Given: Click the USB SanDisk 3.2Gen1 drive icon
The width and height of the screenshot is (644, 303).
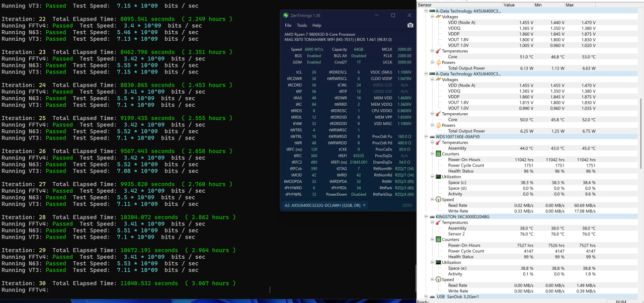Looking at the screenshot, I should pyautogui.click(x=431, y=297).
